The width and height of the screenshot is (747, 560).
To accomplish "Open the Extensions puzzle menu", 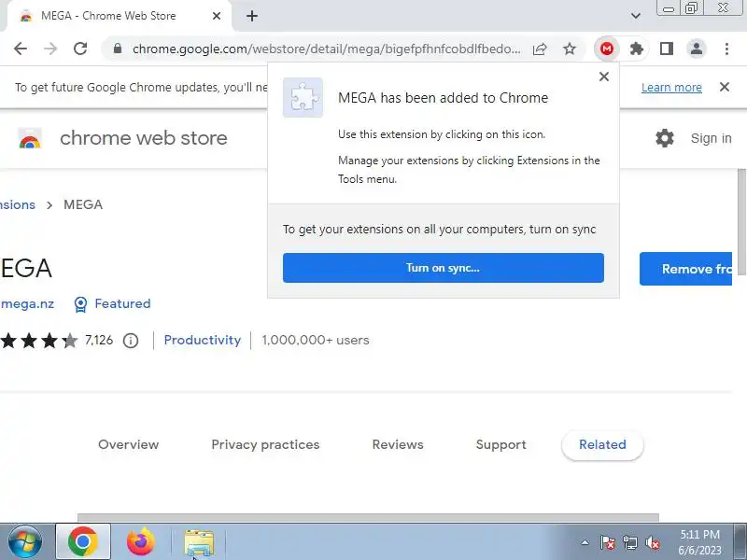I will tap(637, 49).
